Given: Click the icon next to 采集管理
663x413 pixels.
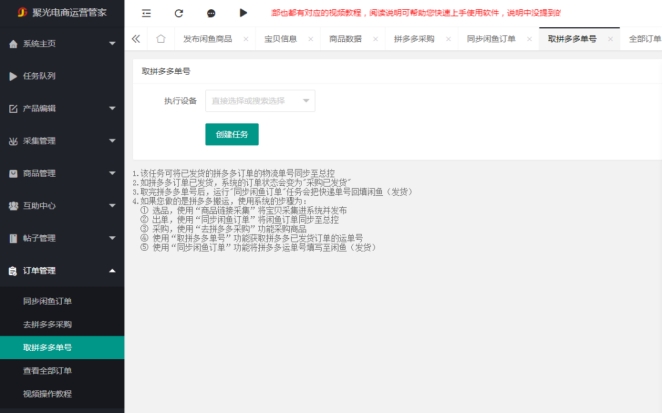Looking at the screenshot, I should pos(13,141).
